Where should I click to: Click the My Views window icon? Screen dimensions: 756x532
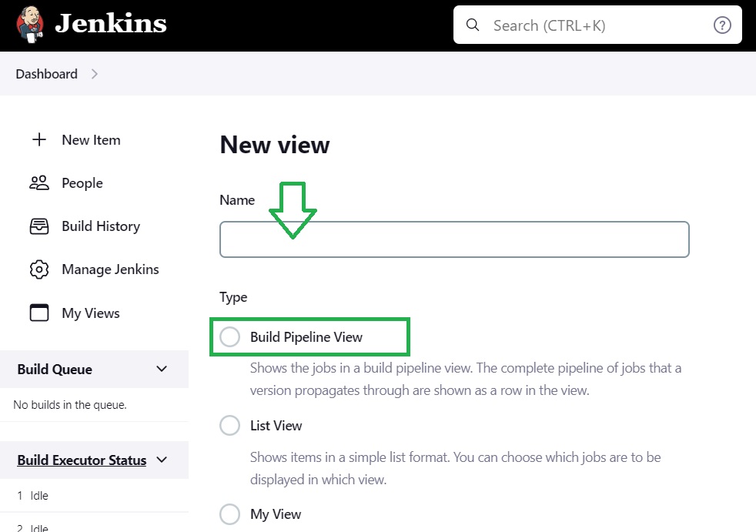[x=39, y=313]
